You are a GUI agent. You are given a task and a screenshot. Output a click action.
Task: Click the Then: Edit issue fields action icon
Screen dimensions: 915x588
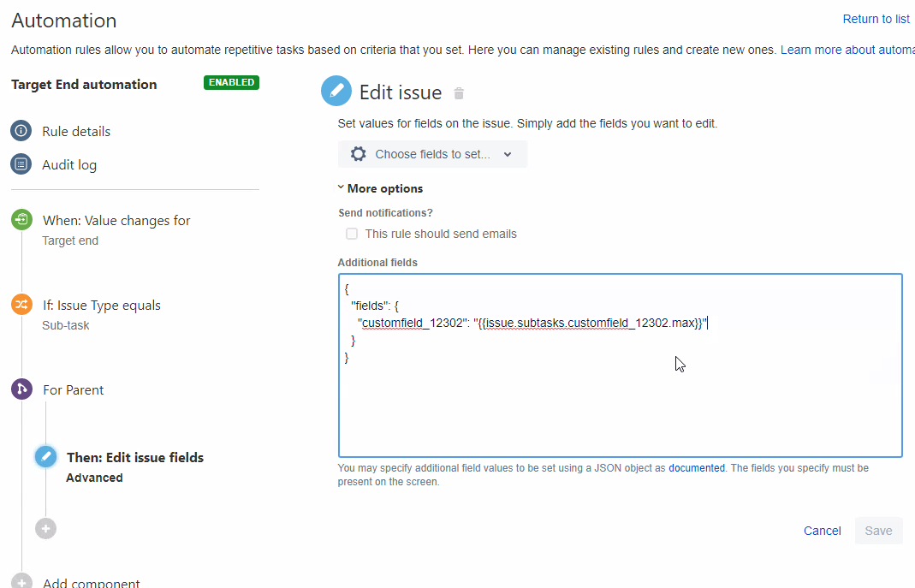pyautogui.click(x=45, y=456)
